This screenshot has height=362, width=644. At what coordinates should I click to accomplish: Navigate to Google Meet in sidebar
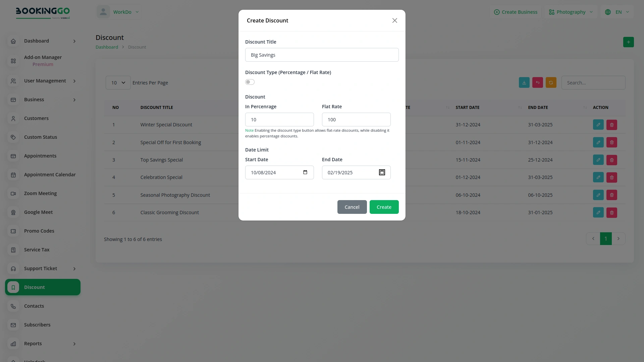(x=38, y=212)
